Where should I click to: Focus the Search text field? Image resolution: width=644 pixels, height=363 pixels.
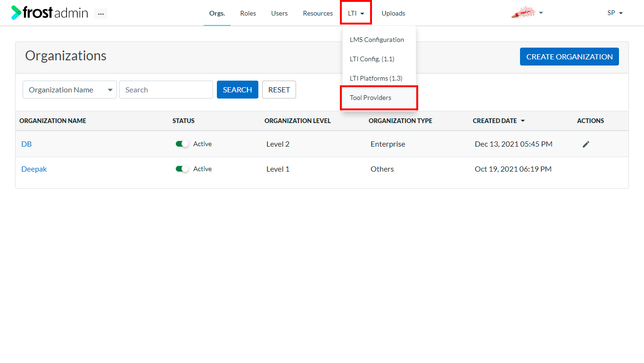coord(166,90)
